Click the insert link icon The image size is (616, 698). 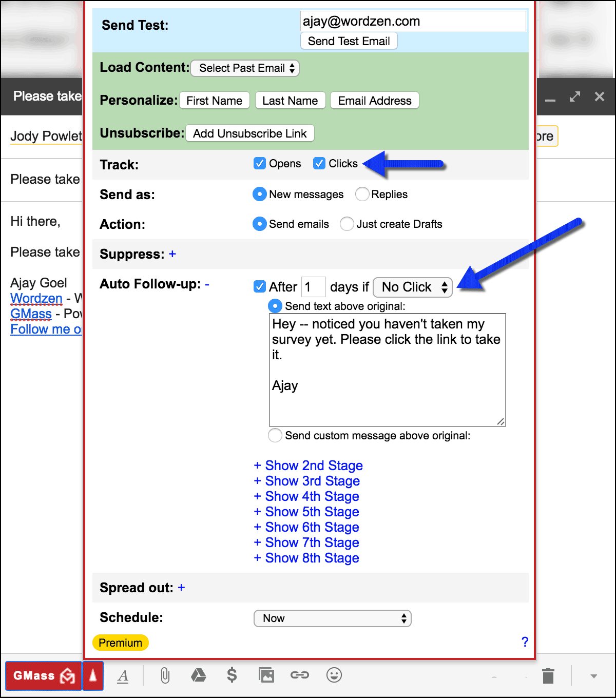[x=300, y=675]
